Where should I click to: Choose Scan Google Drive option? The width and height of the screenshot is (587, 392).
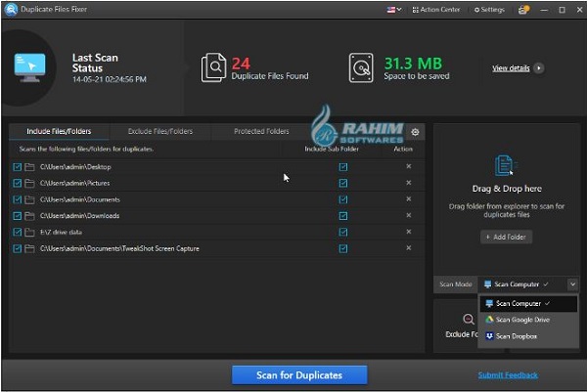coord(528,320)
